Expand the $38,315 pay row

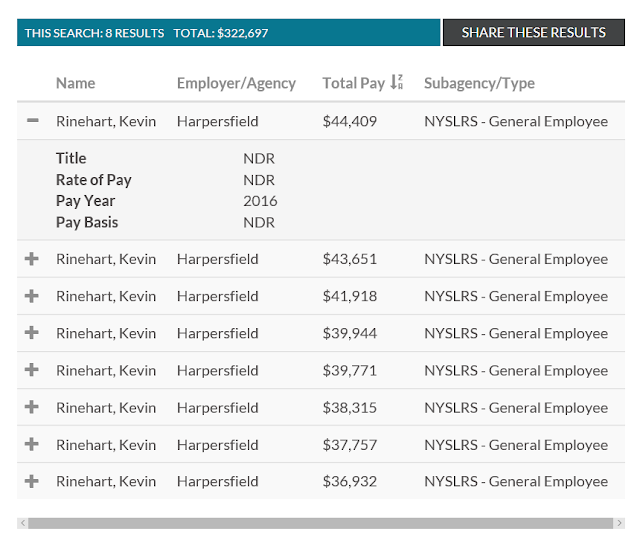pos(32,407)
